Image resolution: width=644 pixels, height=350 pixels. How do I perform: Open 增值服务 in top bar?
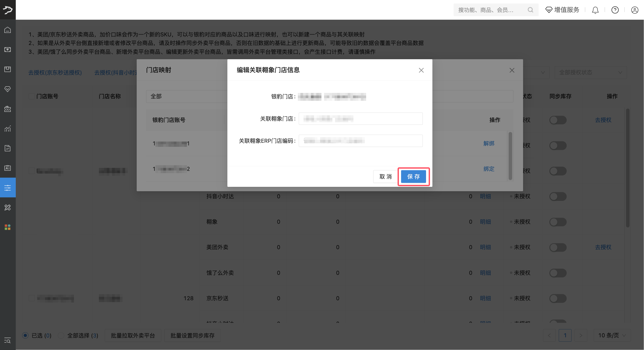[x=562, y=10]
